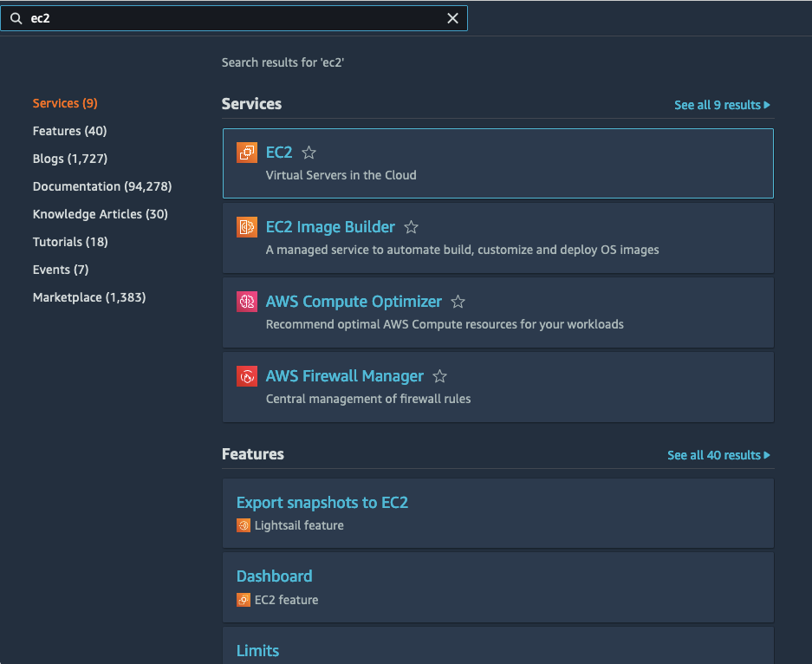Open the EC2 service link
The image size is (812, 664).
click(279, 153)
